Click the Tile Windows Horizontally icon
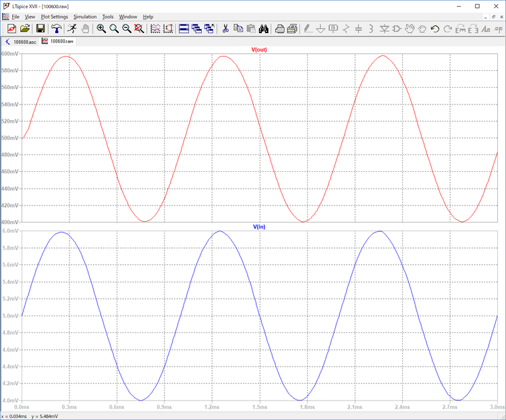This screenshot has height=420, width=506. pyautogui.click(x=184, y=28)
